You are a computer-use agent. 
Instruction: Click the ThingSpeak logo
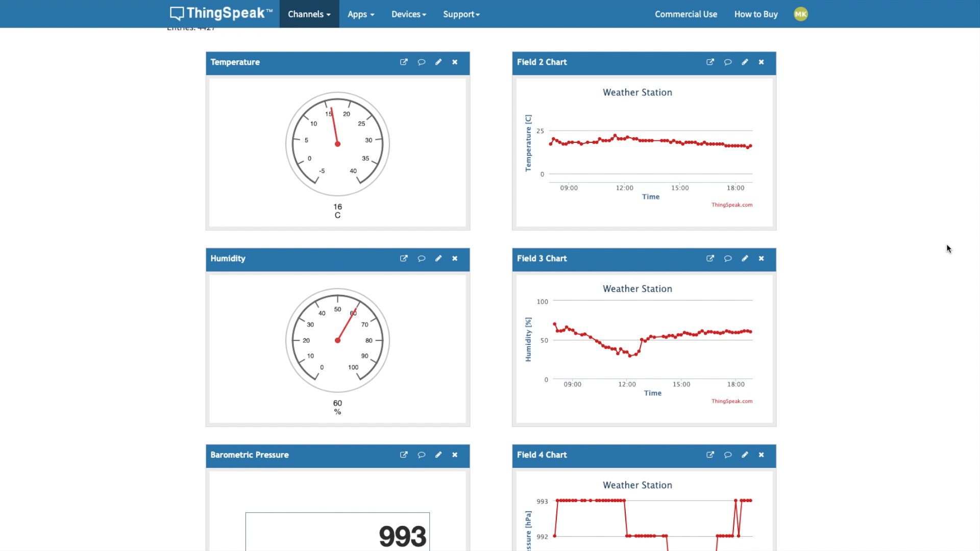[221, 13]
